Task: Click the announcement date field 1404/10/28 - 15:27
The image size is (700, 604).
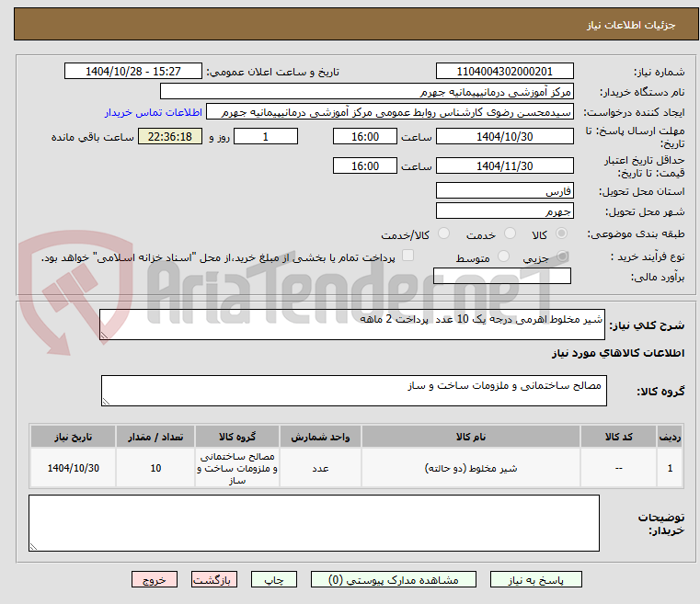Action: (x=133, y=71)
